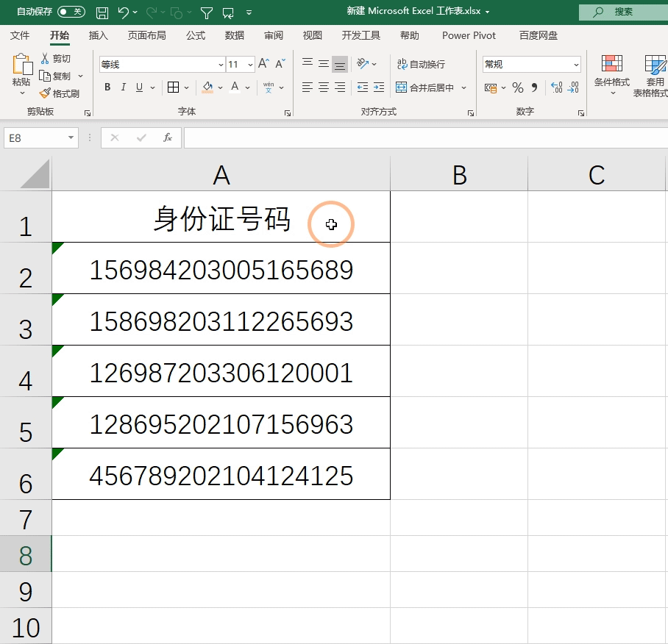Toggle Bold formatting
The image size is (668, 644).
pos(107,88)
